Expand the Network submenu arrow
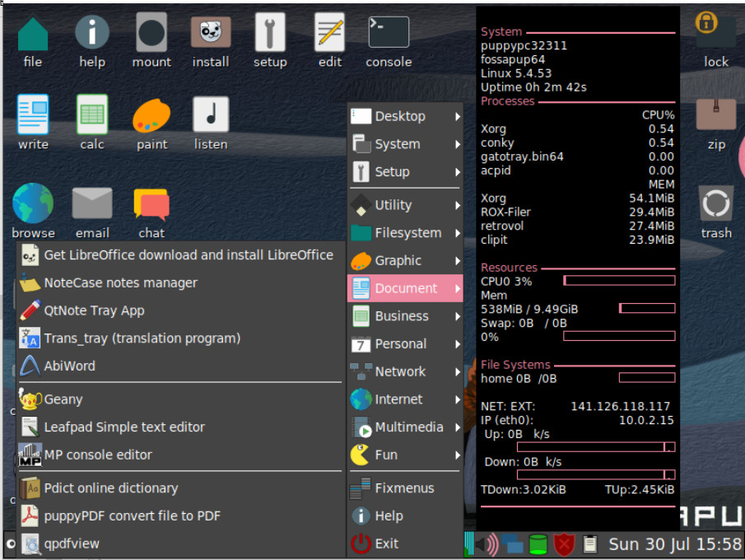The height and width of the screenshot is (560, 745). (x=458, y=371)
